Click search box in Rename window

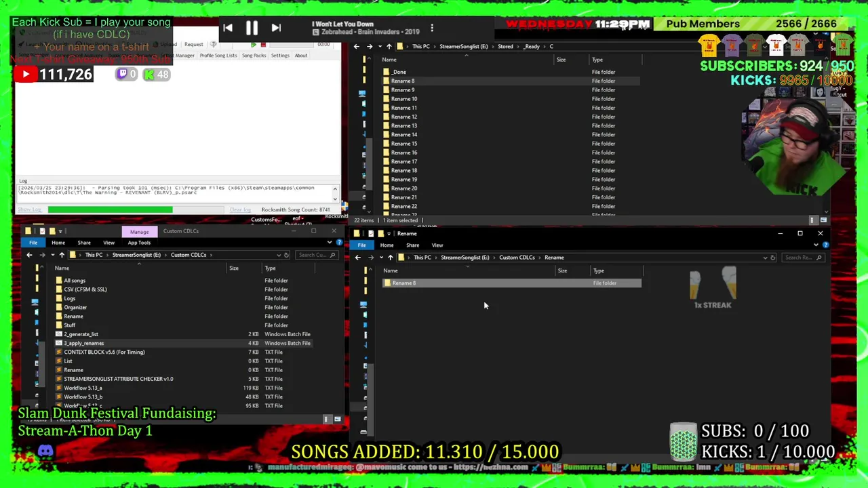pyautogui.click(x=803, y=258)
